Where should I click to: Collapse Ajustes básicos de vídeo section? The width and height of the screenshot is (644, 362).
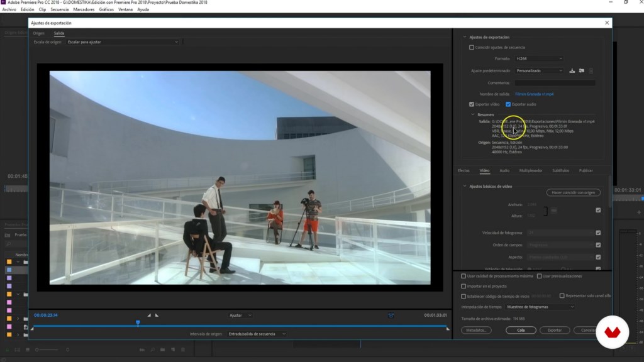tap(465, 186)
